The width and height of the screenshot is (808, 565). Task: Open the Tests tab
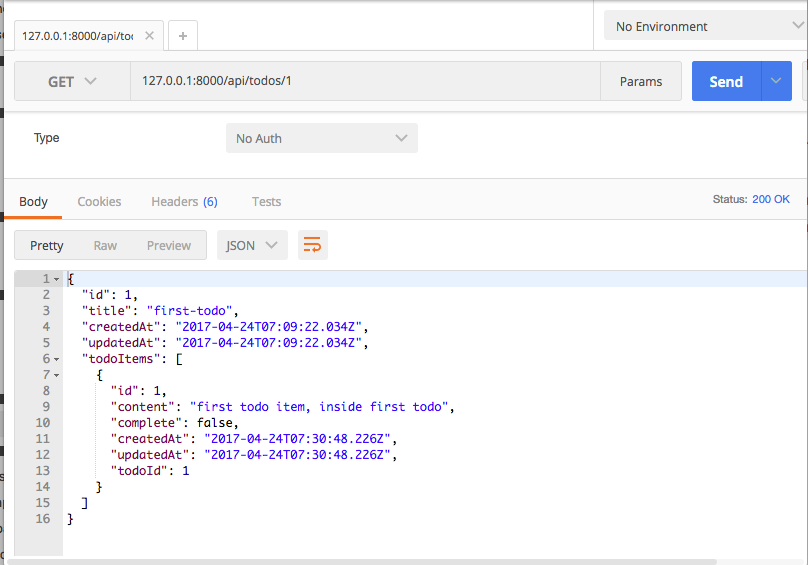266,202
